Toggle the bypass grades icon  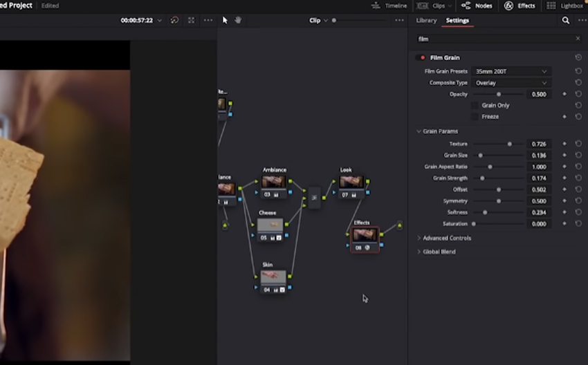coord(174,20)
